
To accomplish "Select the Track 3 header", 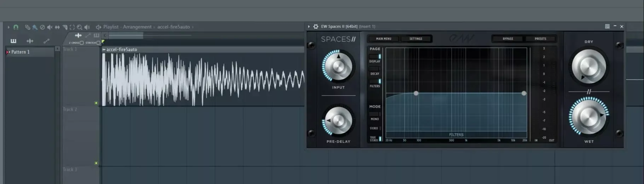I will 81,175.
